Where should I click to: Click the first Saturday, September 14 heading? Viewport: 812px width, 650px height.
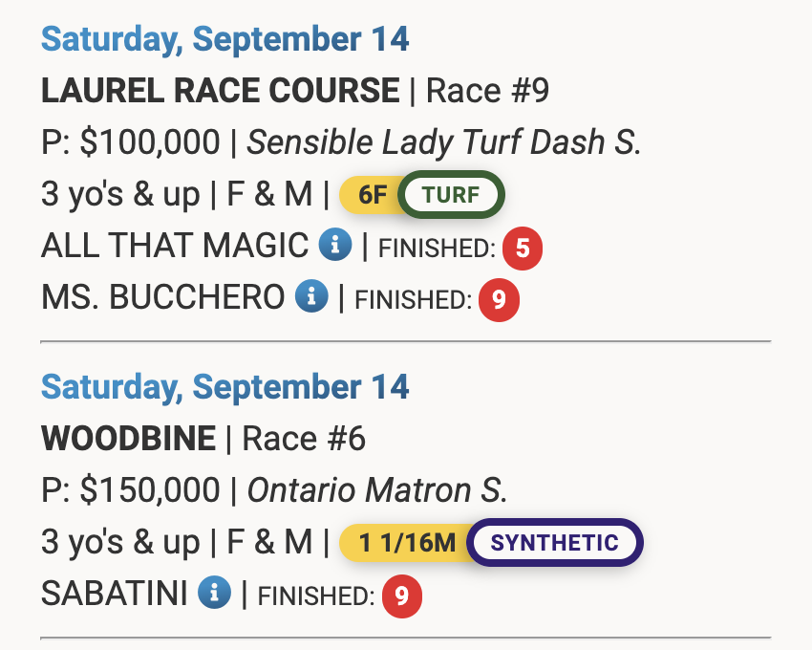224,40
